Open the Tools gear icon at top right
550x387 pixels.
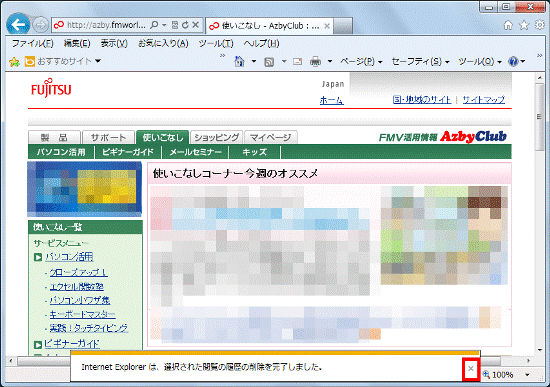(x=539, y=25)
